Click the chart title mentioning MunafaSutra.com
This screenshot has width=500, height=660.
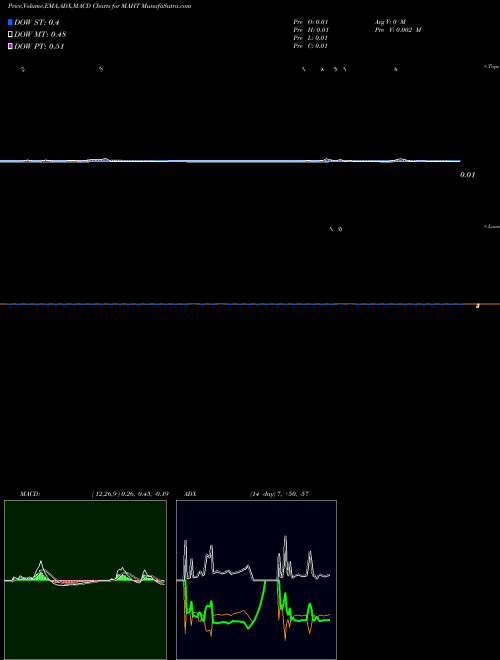[x=100, y=6]
